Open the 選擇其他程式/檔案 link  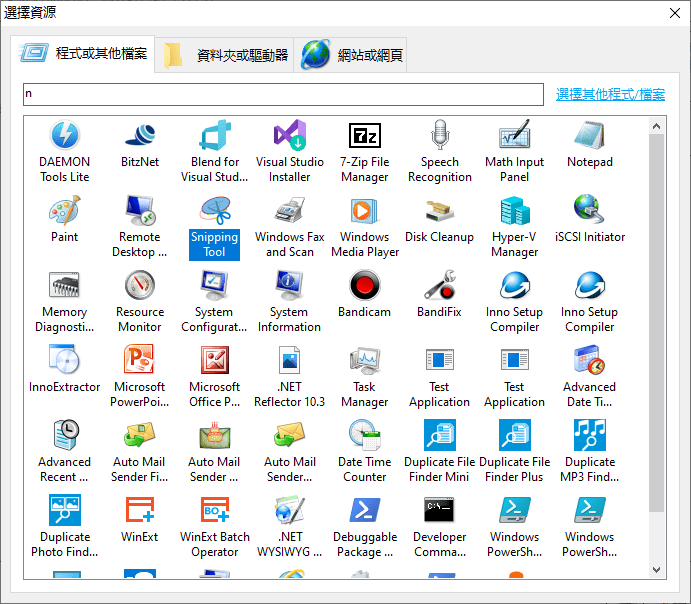click(x=610, y=94)
